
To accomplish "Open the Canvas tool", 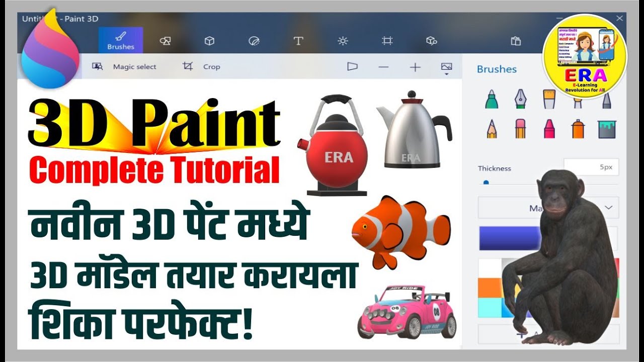I will [x=387, y=41].
